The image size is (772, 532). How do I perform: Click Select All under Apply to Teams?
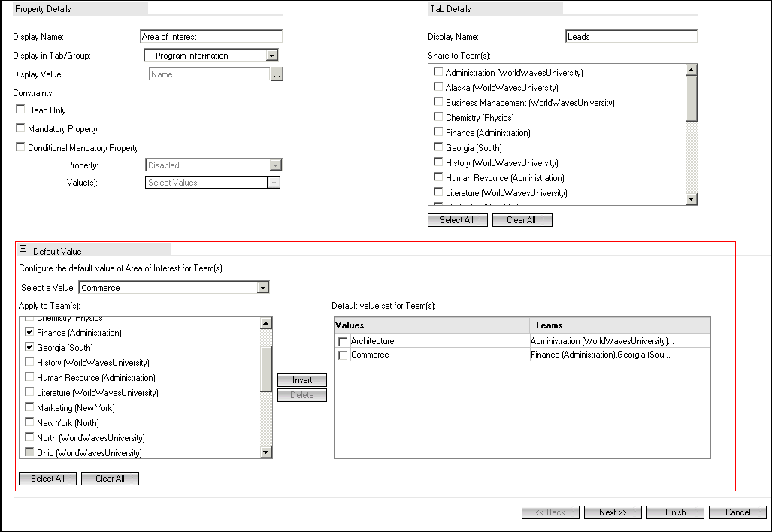point(48,479)
